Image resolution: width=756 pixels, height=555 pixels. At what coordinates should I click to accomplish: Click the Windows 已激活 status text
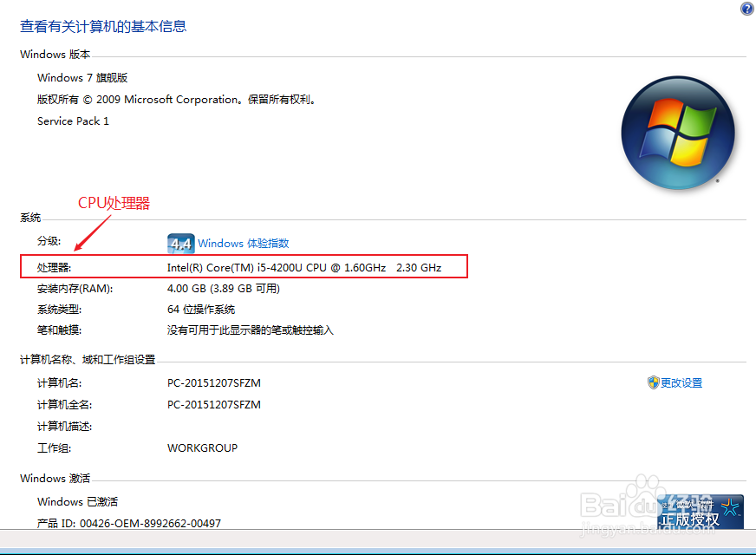[77, 501]
